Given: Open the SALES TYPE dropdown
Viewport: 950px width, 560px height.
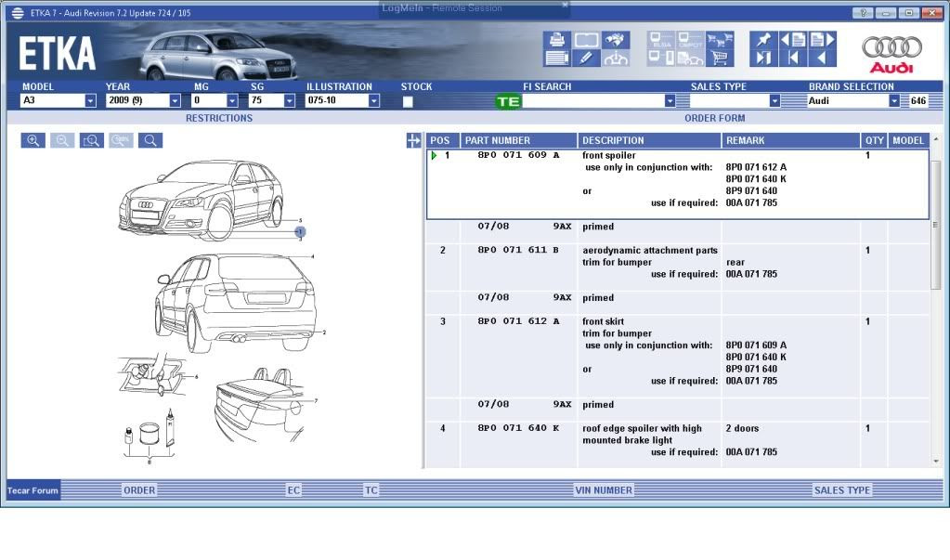Looking at the screenshot, I should coord(774,100).
